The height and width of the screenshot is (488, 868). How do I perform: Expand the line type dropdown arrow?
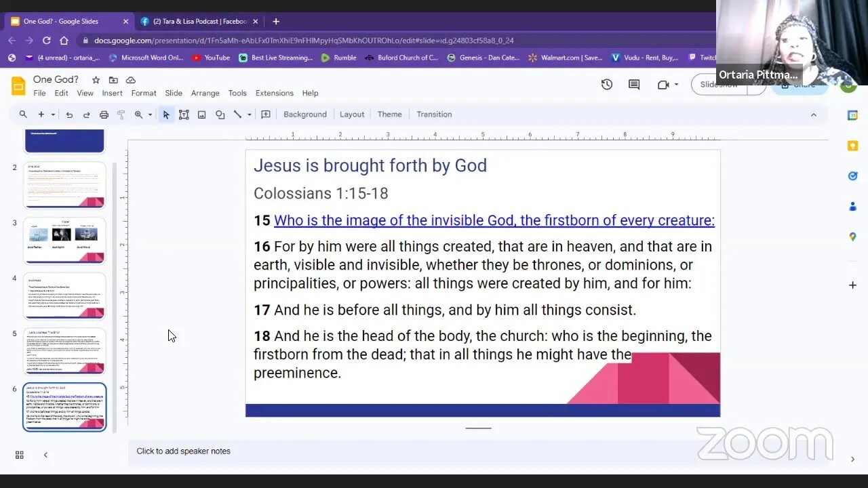tap(249, 115)
